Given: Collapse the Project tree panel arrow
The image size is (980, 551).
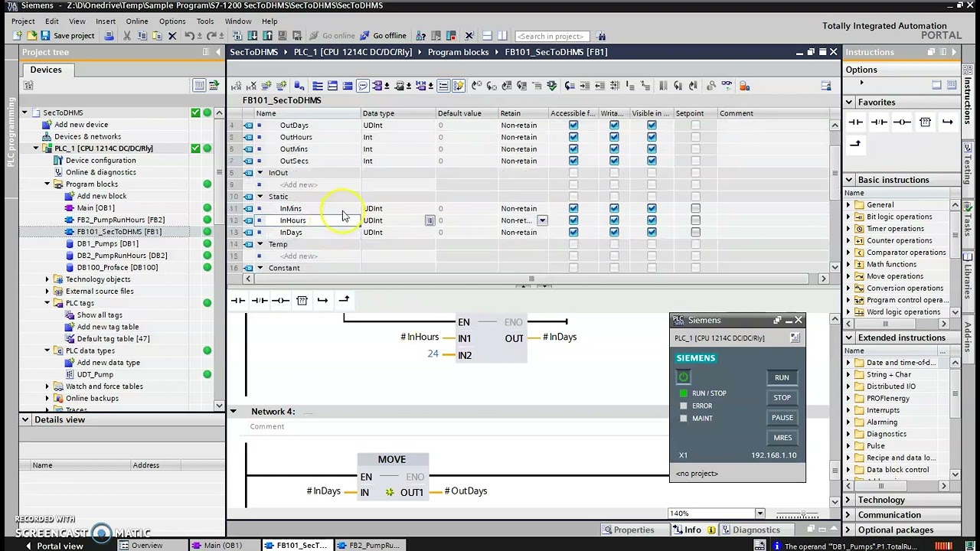Looking at the screenshot, I should 217,52.
